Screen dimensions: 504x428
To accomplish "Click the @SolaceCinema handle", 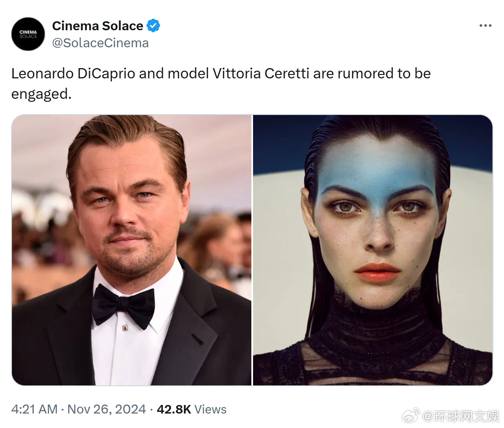I will click(100, 43).
